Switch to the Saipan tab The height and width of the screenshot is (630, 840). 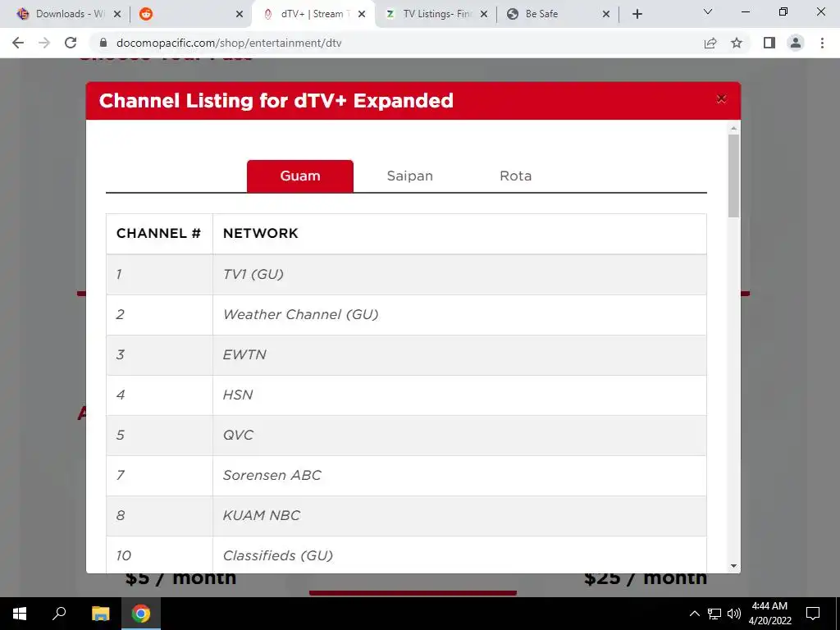click(410, 176)
